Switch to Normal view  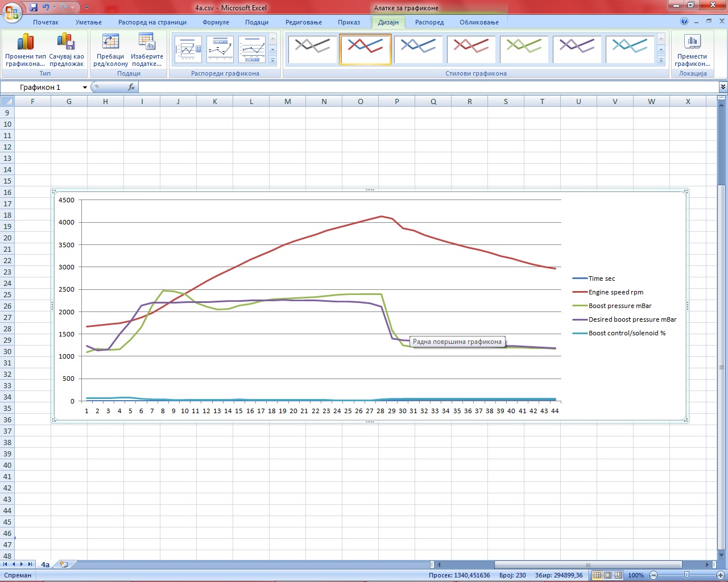coord(597,575)
